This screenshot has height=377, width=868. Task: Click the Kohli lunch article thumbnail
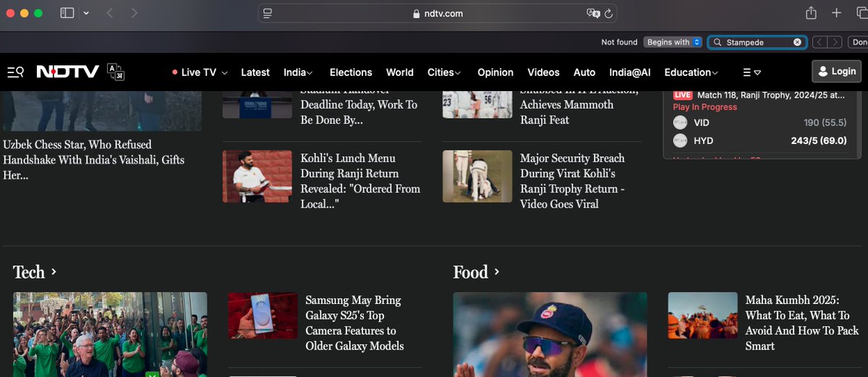point(258,177)
